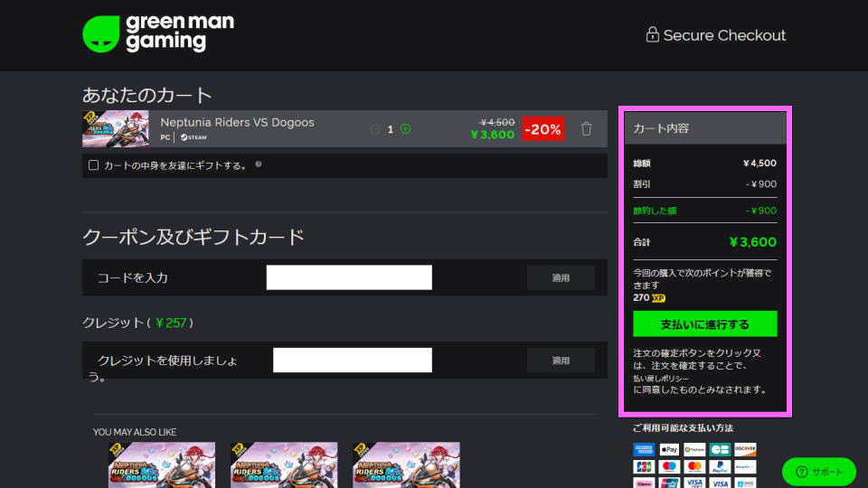868x488 pixels.
Task: Click the CB card payment icon
Action: tap(720, 449)
